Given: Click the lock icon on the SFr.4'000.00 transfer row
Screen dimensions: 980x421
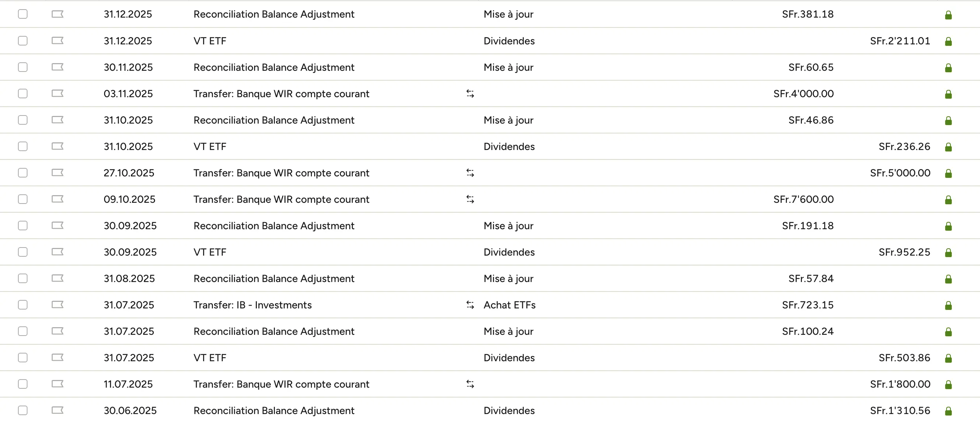Looking at the screenshot, I should pyautogui.click(x=949, y=93).
